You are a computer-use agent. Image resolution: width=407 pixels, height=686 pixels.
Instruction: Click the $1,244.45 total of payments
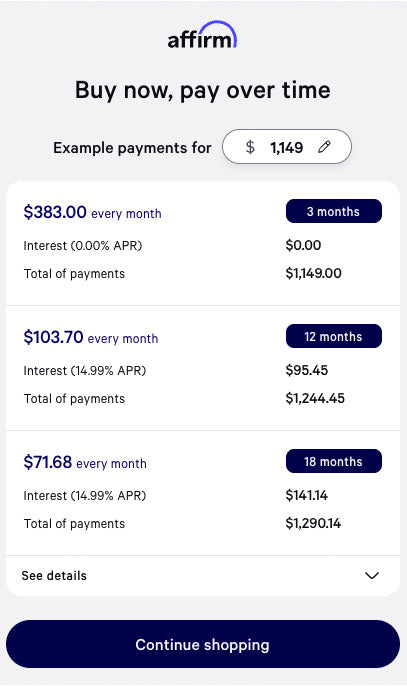pos(315,398)
